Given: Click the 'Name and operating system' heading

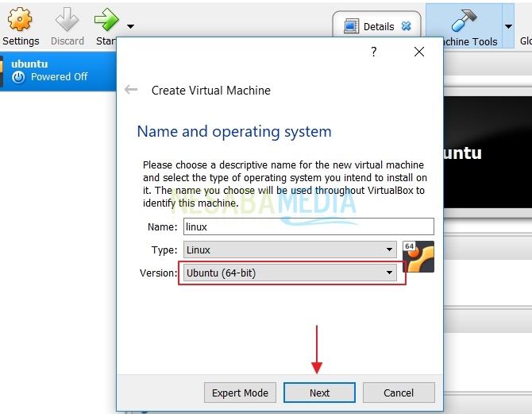Looking at the screenshot, I should (234, 131).
